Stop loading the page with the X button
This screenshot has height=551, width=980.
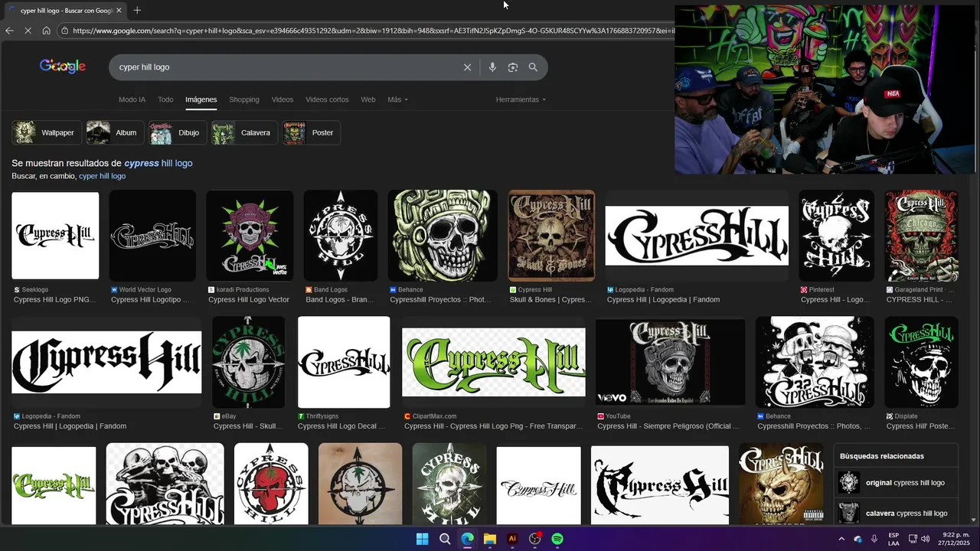click(28, 31)
